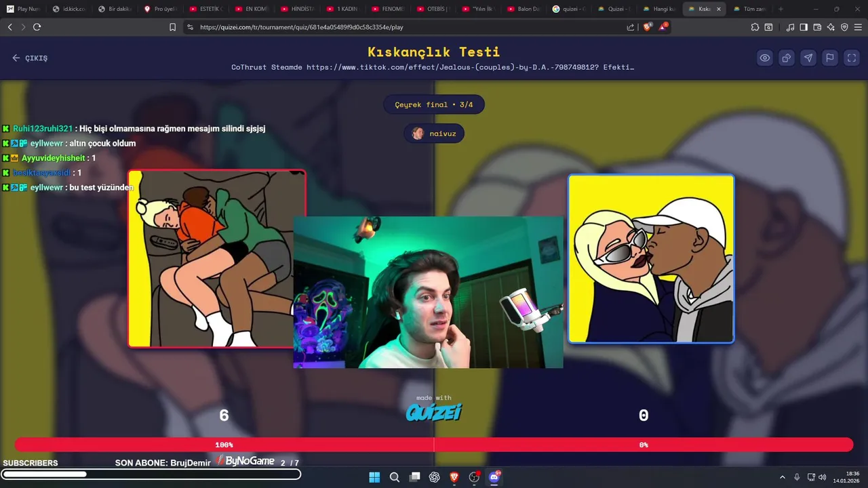The height and width of the screenshot is (488, 868).
Task: Open Brave browser from taskbar
Action: point(454,477)
